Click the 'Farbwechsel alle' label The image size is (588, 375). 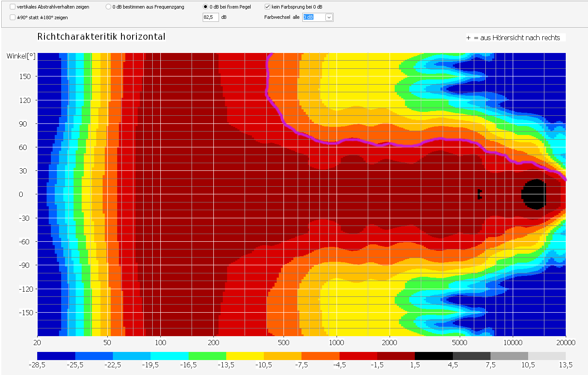(x=282, y=18)
